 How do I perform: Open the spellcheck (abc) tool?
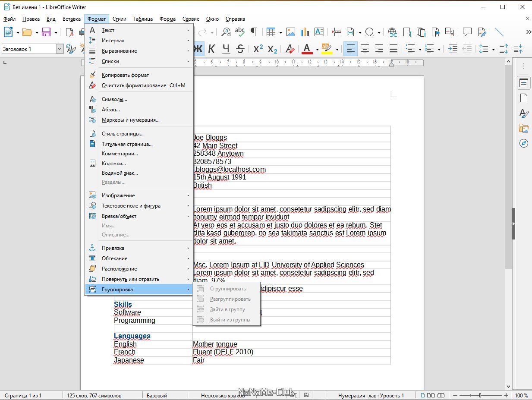240,32
